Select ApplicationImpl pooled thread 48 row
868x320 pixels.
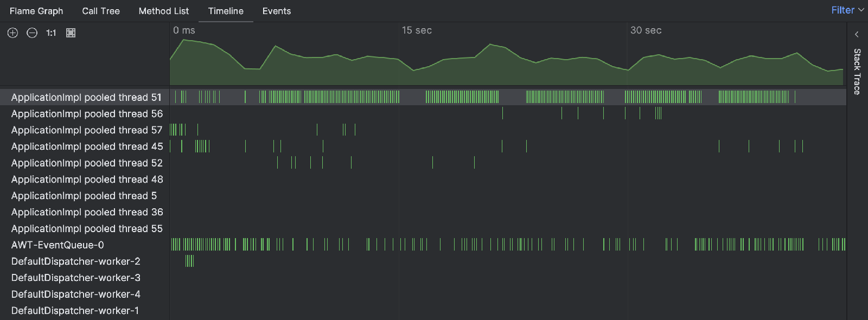coord(423,179)
